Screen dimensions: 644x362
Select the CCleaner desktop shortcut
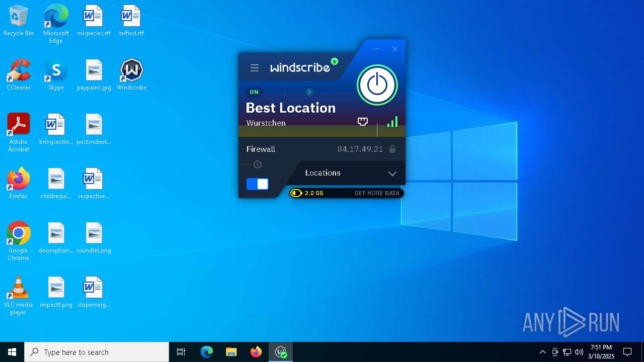click(19, 75)
